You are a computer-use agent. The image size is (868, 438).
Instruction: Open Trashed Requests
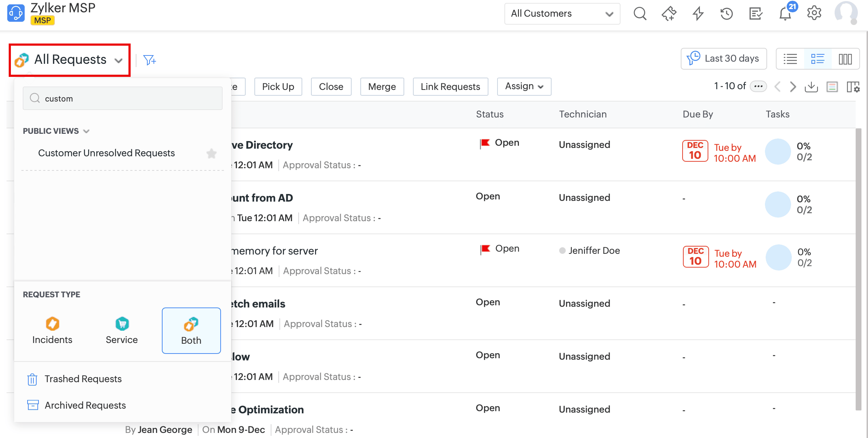(x=83, y=379)
